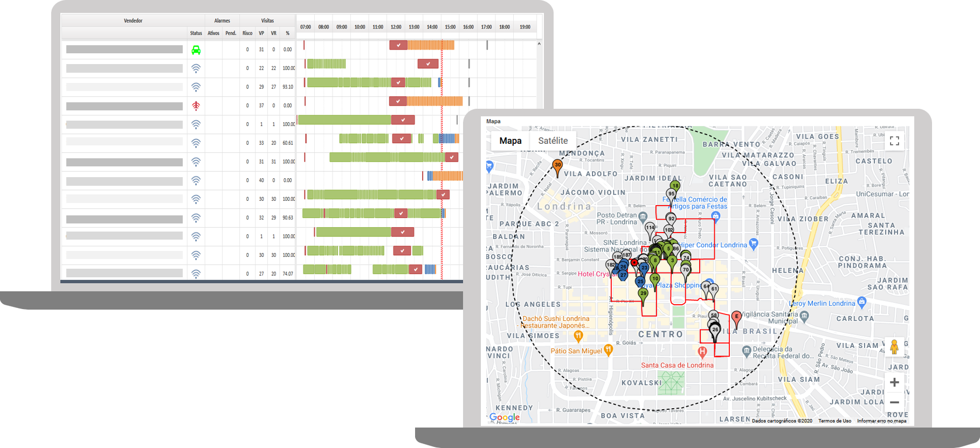Select orange map marker number 30
Viewport: 980px width, 448px height.
(x=557, y=166)
